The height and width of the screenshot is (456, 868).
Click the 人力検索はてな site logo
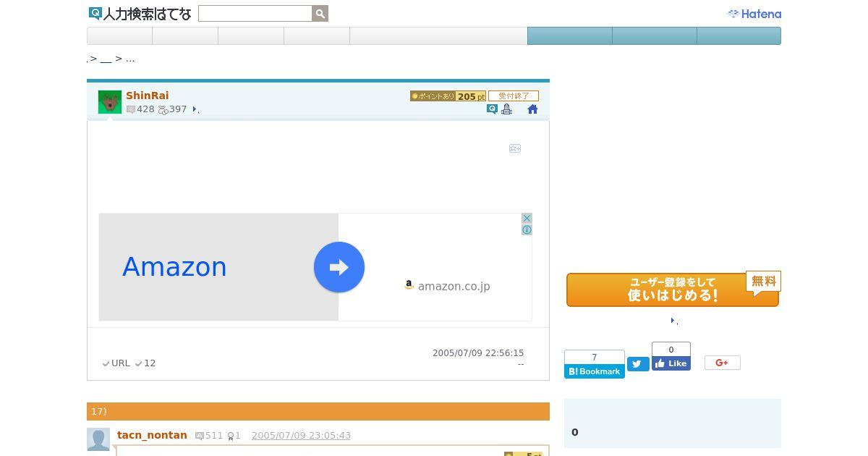click(140, 14)
